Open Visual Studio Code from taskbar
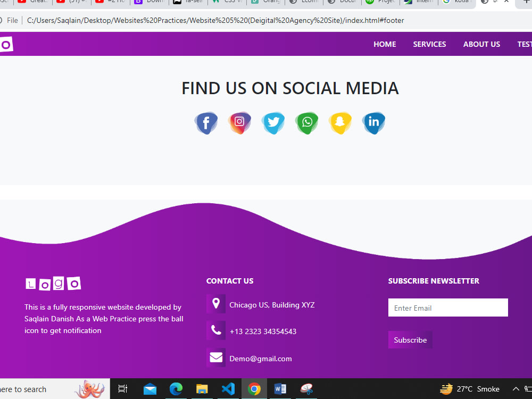The image size is (532, 399). coord(228,389)
